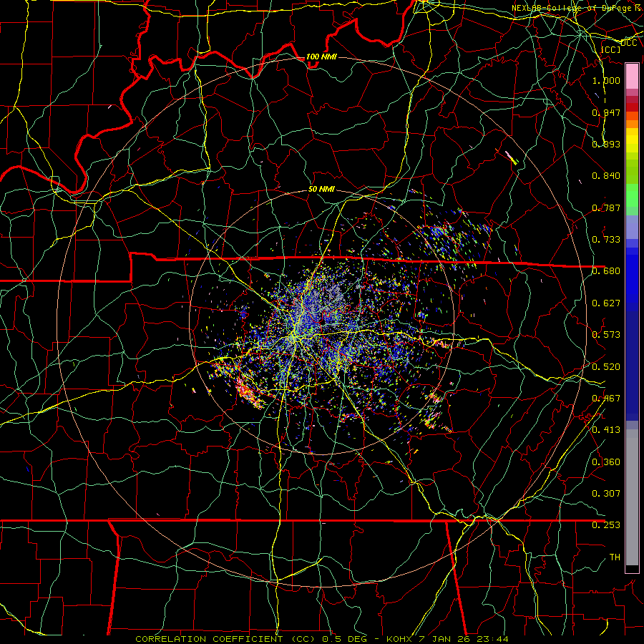This screenshot has width=644, height=644.
Task: Click the 0.307 legend value
Action: tap(606, 494)
